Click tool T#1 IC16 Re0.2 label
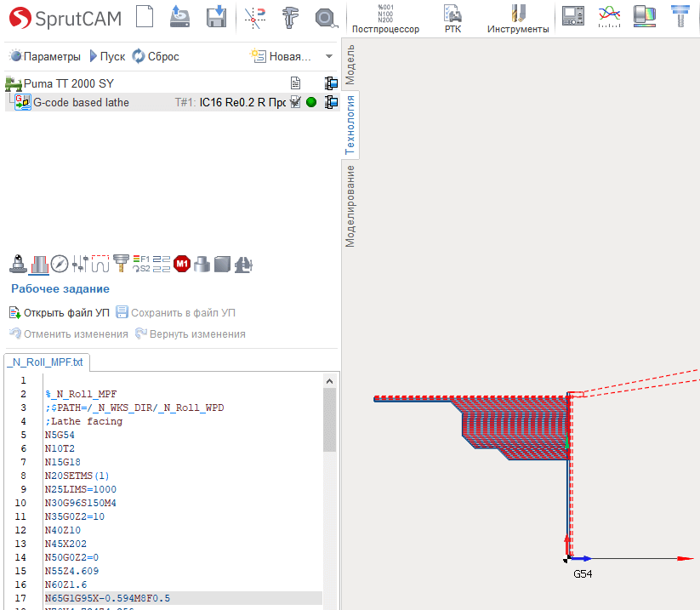700x610 pixels. [x=230, y=102]
